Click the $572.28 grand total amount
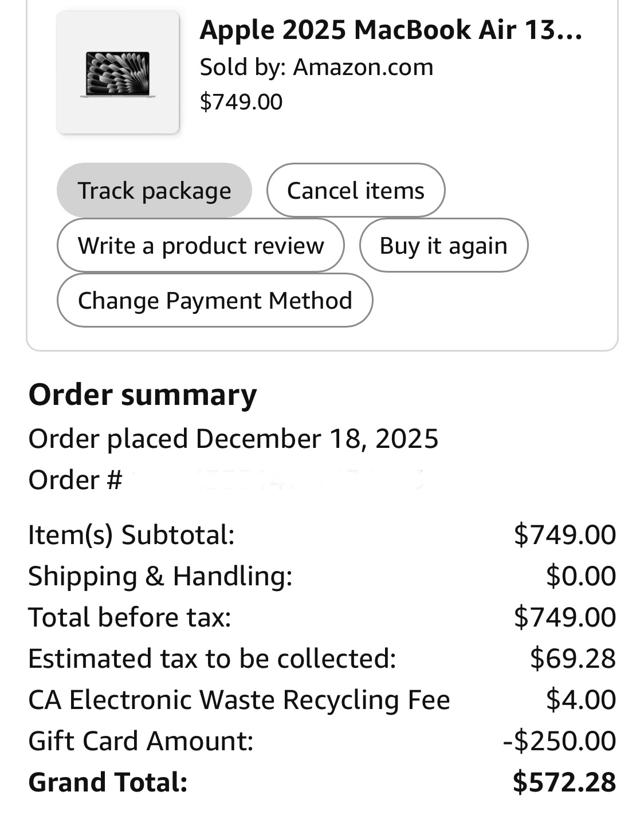644x823 pixels. click(x=564, y=782)
